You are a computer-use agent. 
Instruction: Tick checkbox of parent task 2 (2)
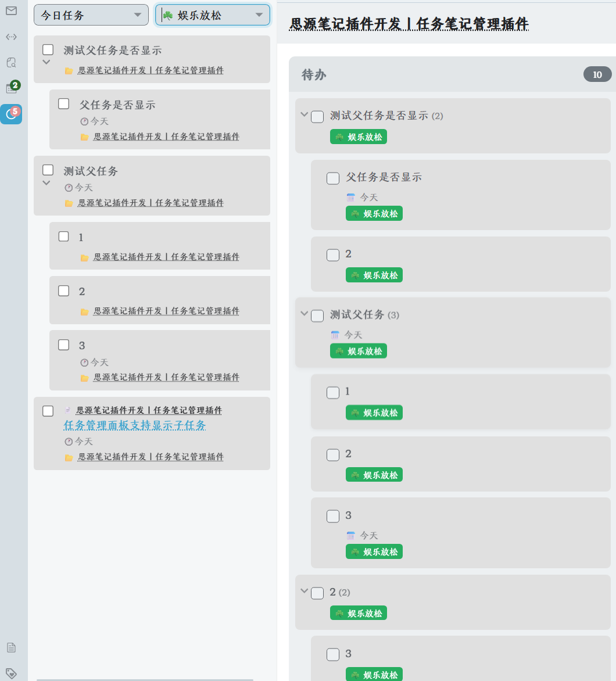317,593
